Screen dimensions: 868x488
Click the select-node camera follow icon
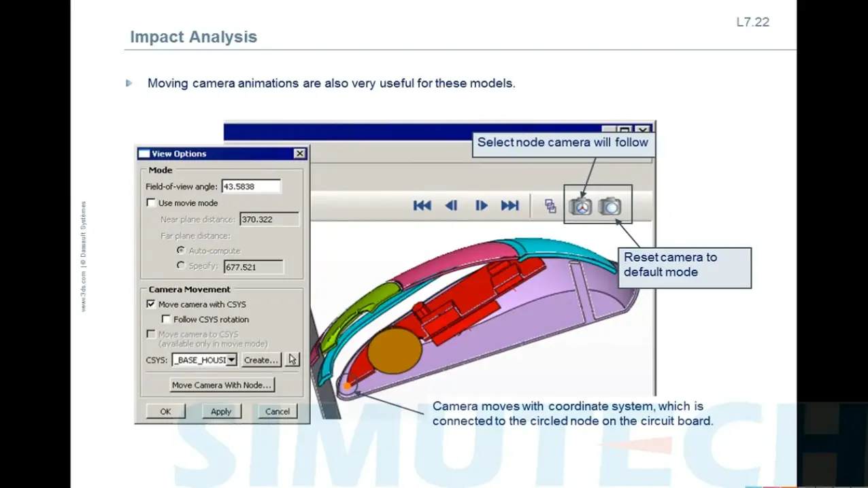580,206
